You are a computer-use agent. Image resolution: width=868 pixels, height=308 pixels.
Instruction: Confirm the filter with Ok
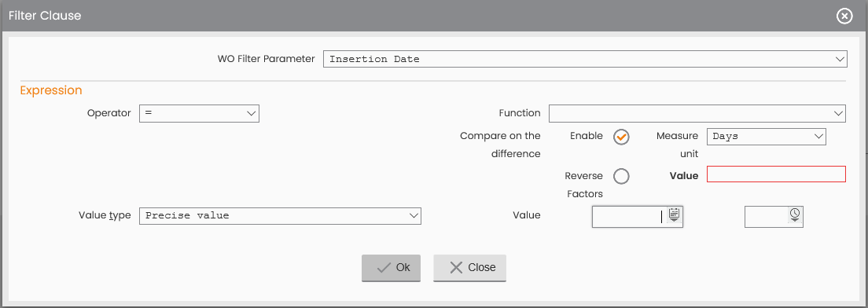[x=392, y=268]
